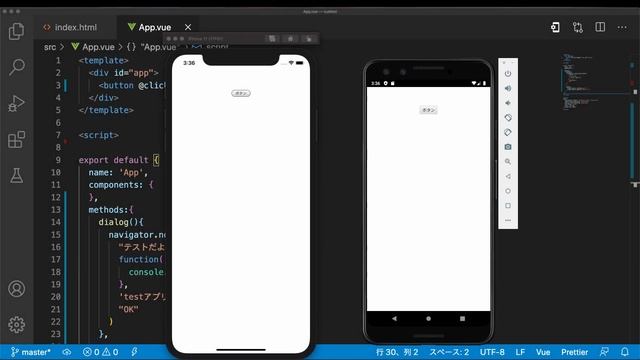Tap Android back navigation button on screen
Viewport: 640px width, 360px height.
pos(394,318)
